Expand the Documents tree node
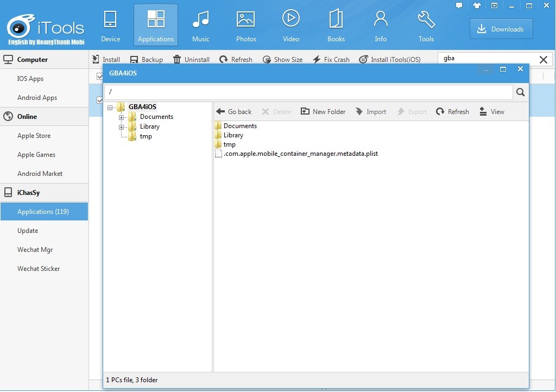556x392 pixels. click(x=121, y=117)
